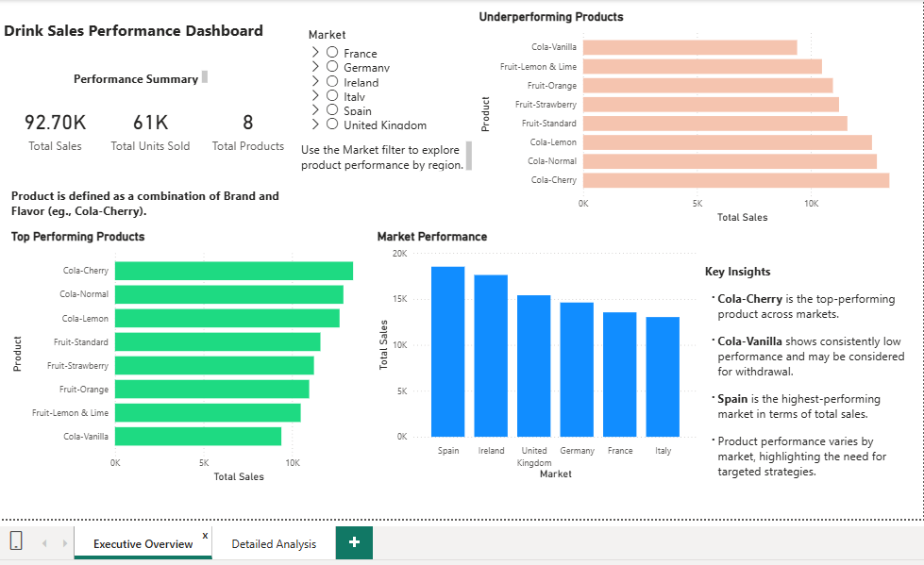
Task: Expand the Ireland item in the Market slicer
Action: click(x=318, y=81)
